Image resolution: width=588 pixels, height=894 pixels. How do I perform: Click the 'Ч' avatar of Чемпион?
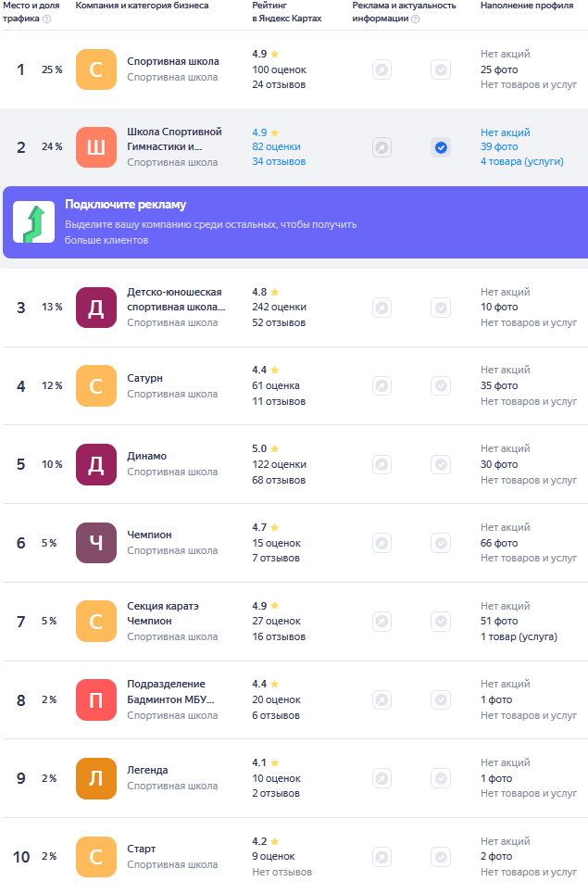[96, 543]
